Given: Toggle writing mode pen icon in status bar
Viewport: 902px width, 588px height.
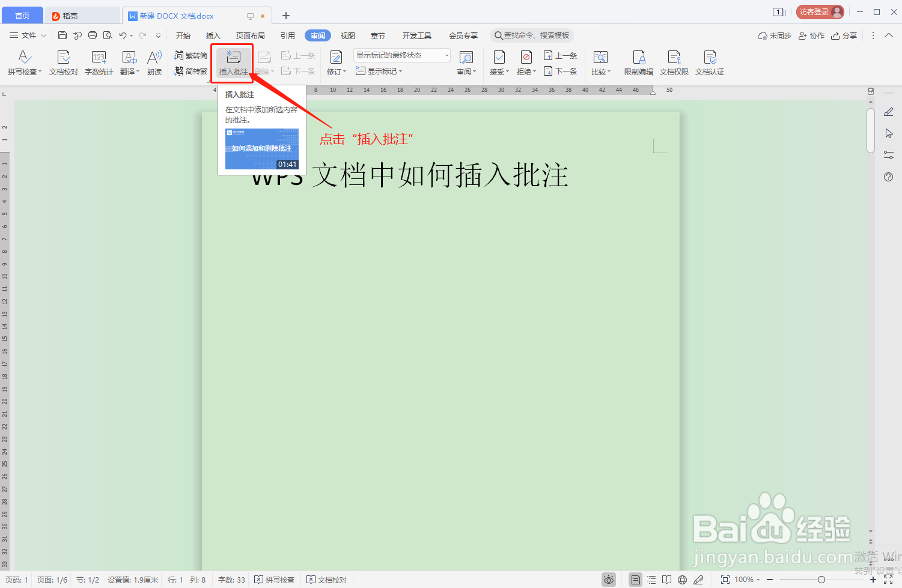Looking at the screenshot, I should [698, 580].
